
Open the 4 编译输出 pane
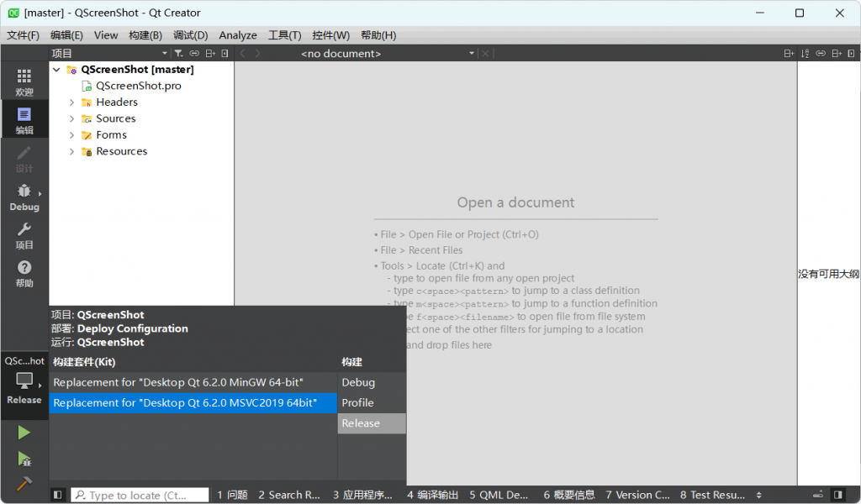[x=433, y=495]
